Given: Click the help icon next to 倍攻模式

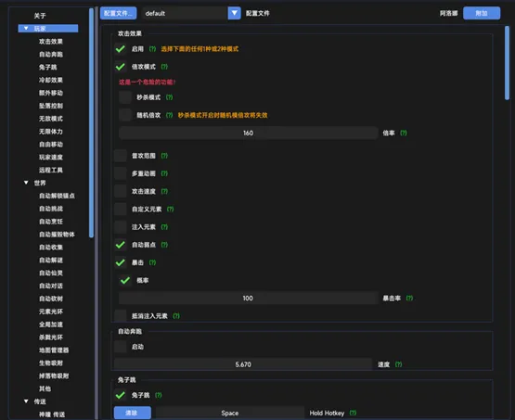Looking at the screenshot, I should coord(164,67).
